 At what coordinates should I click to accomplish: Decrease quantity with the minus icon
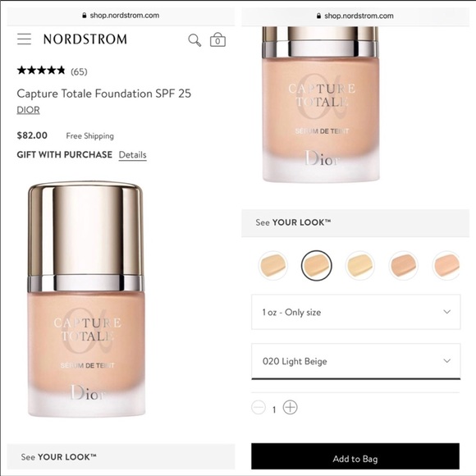(x=259, y=407)
